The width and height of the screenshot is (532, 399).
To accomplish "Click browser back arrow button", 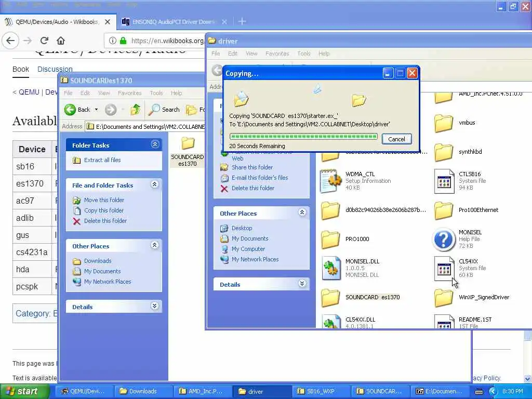I will [10, 41].
